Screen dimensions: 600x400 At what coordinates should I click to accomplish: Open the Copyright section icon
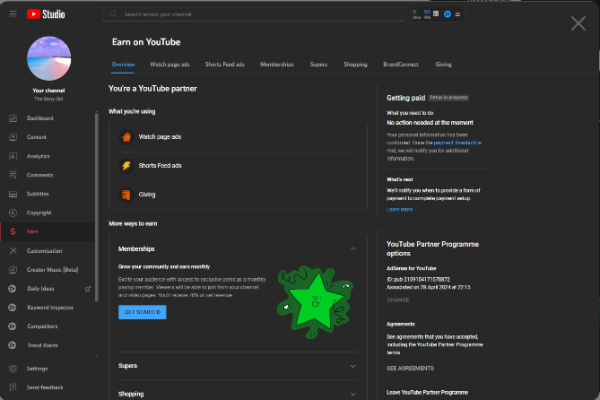pyautogui.click(x=13, y=212)
